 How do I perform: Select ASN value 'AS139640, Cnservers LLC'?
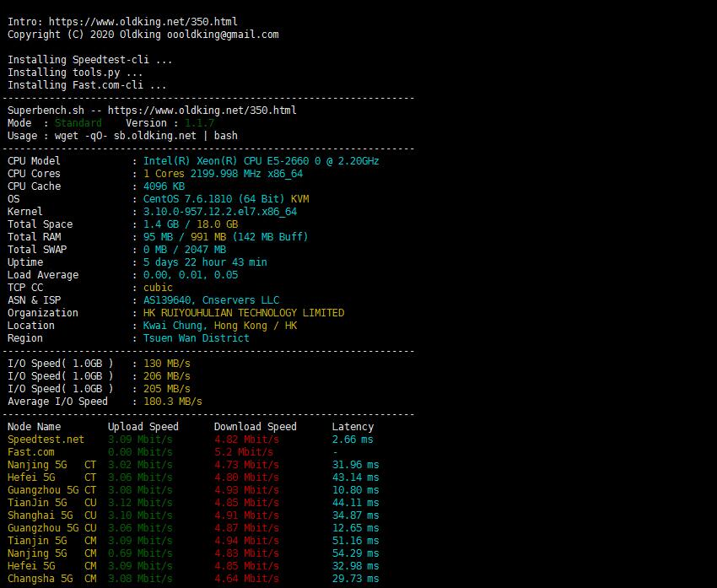(211, 300)
